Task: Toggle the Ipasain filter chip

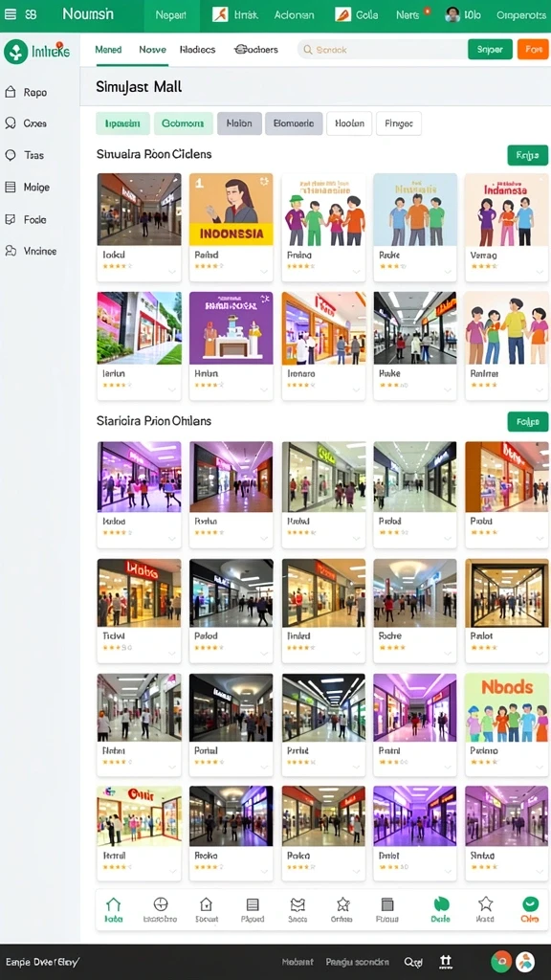Action: point(123,123)
